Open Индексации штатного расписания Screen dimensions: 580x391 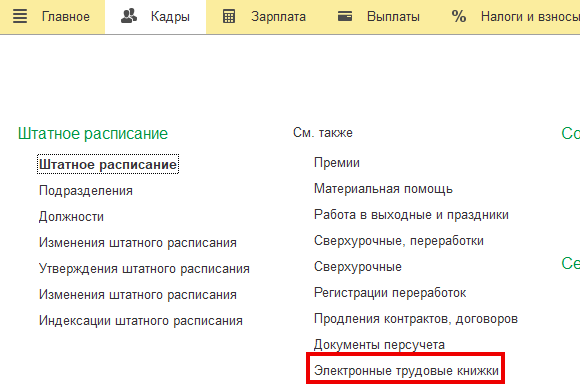point(141,320)
